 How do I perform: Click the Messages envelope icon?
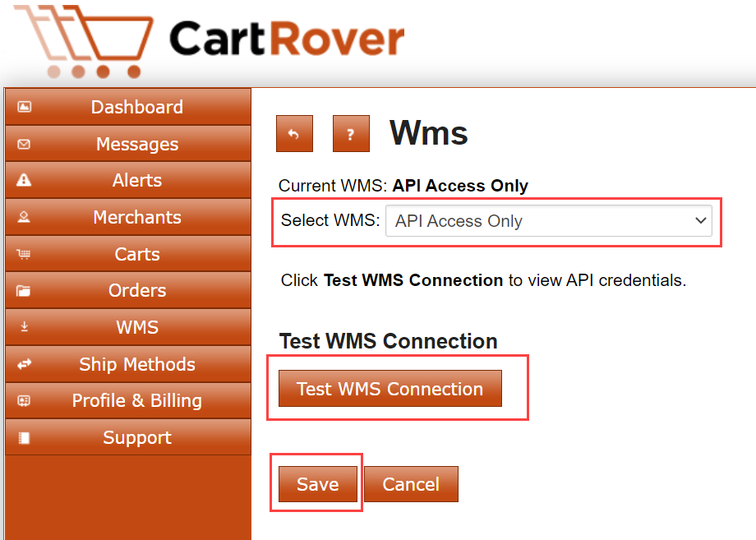click(x=24, y=144)
